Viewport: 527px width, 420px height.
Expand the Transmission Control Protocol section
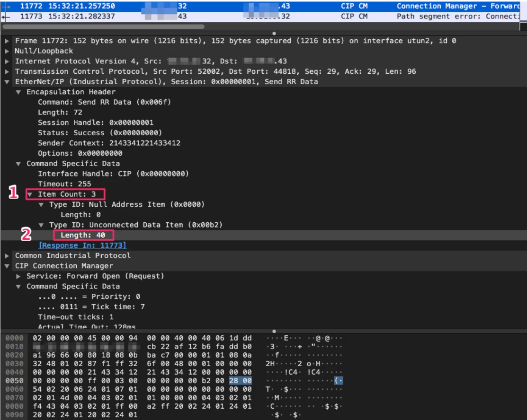(x=7, y=71)
